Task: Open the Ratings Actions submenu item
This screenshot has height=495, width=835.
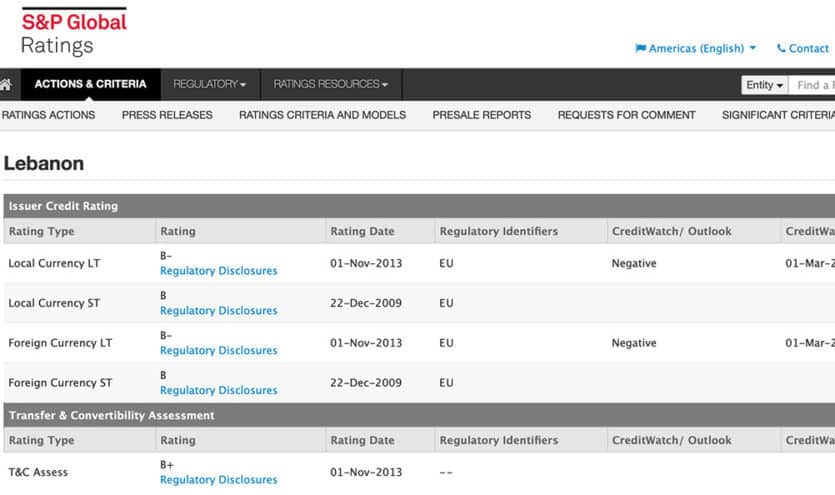Action: click(x=48, y=115)
